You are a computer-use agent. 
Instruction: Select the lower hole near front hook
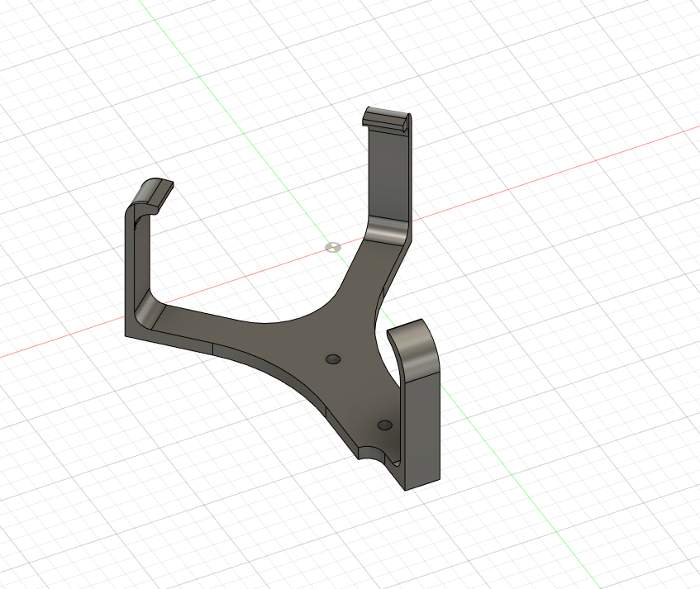click(384, 425)
